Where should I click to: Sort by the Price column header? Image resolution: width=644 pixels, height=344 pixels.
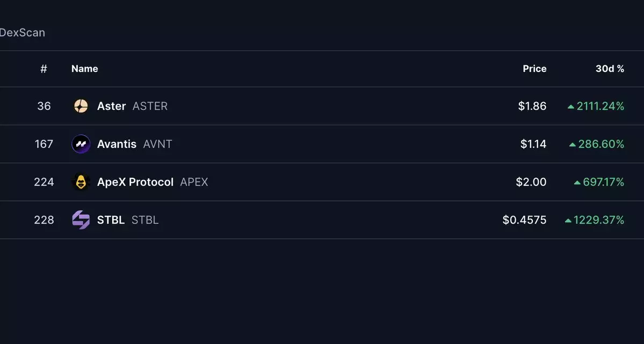tap(534, 69)
